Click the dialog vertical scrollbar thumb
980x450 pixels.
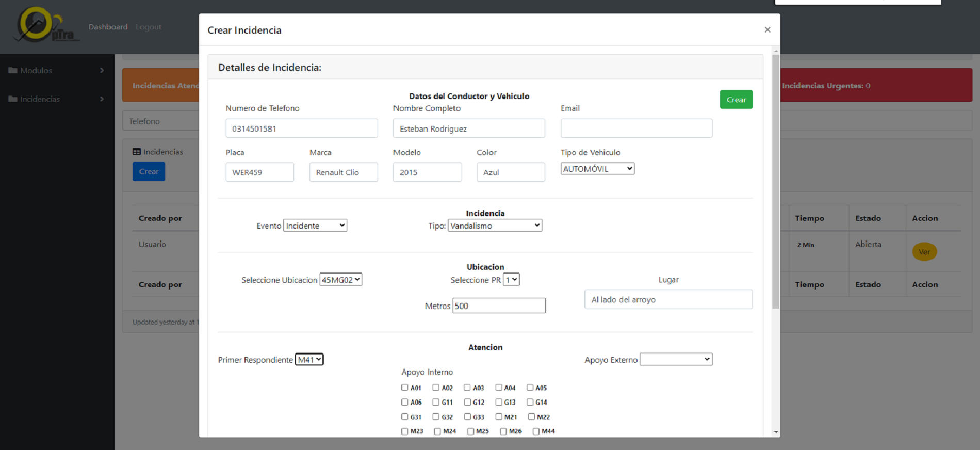click(775, 182)
